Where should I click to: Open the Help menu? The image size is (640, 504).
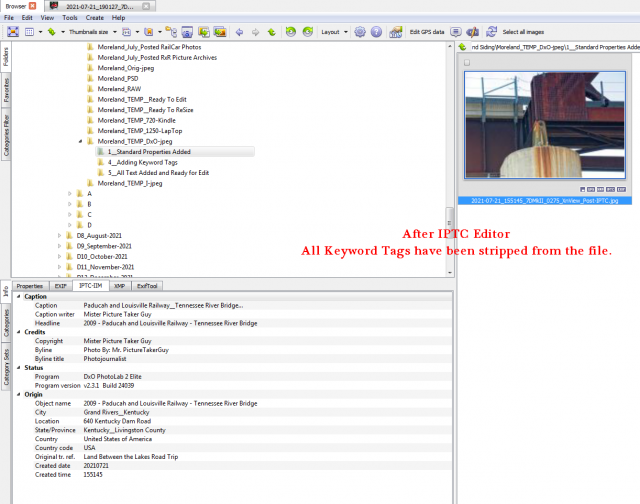click(x=118, y=18)
